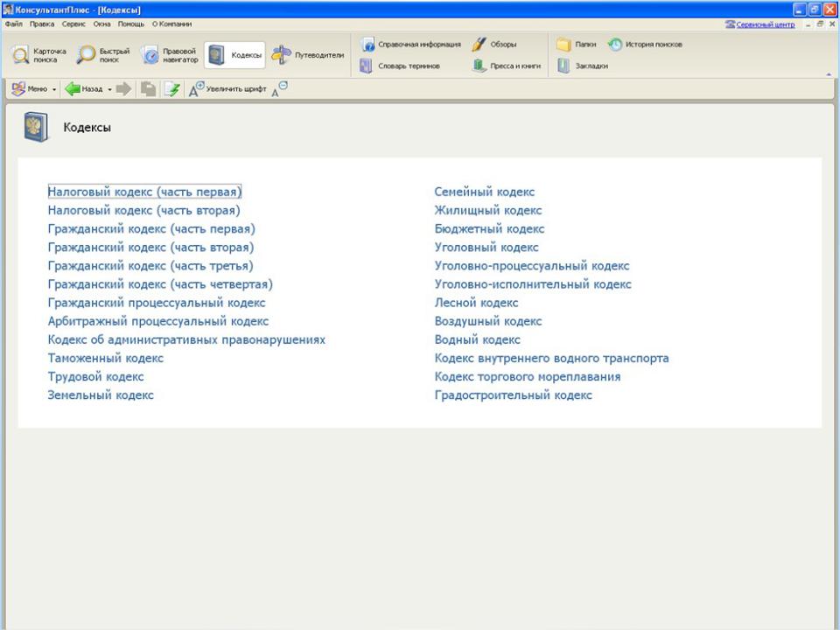Open Налоговый кодекс (часть вторая)
The height and width of the screenshot is (630, 840).
pos(144,210)
